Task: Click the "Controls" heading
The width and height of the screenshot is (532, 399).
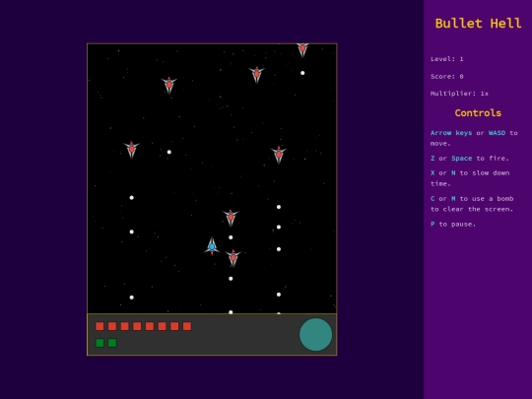Action: (478, 113)
